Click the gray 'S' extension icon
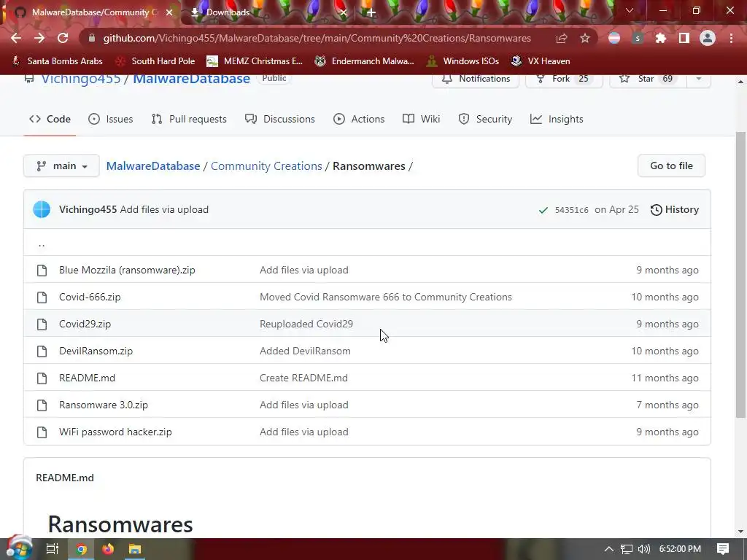This screenshot has width=747, height=560. [638, 38]
